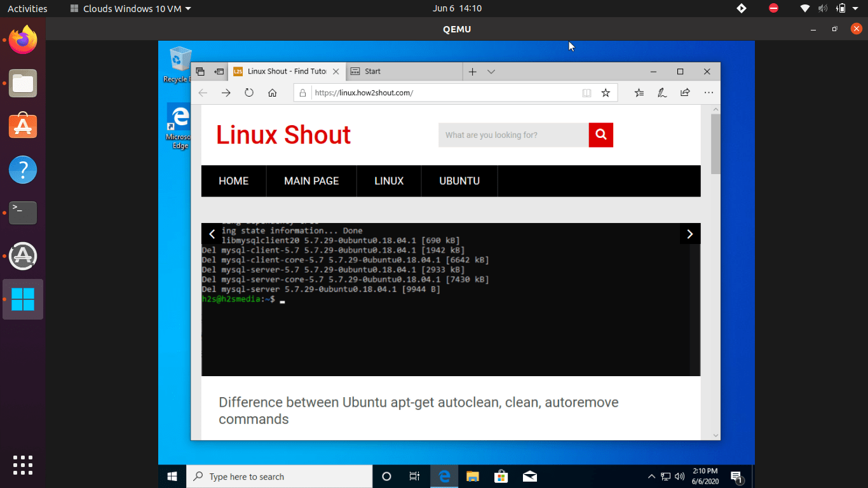The height and width of the screenshot is (488, 868).
Task: Add this page to favorites with the star
Action: pos(604,92)
